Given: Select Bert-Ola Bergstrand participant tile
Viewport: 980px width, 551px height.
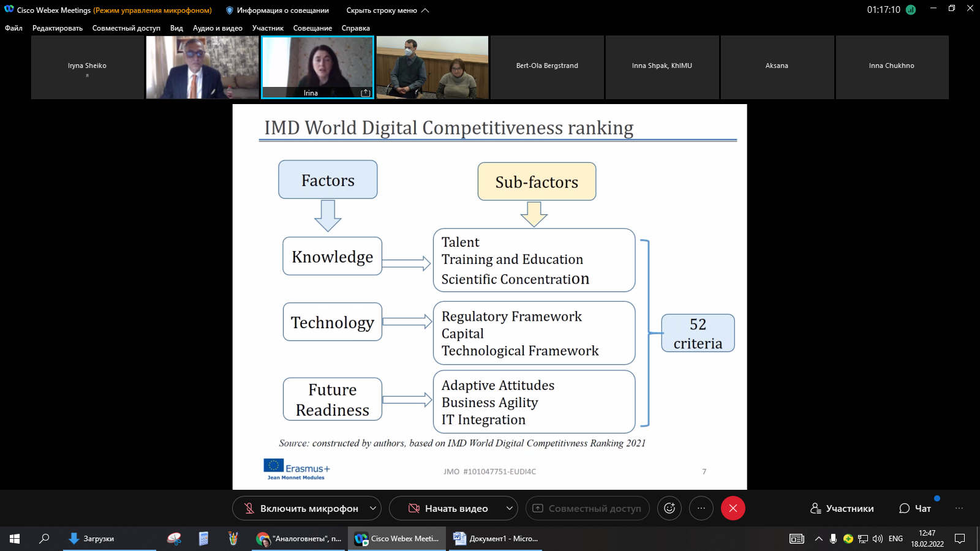Looking at the screenshot, I should pyautogui.click(x=547, y=67).
